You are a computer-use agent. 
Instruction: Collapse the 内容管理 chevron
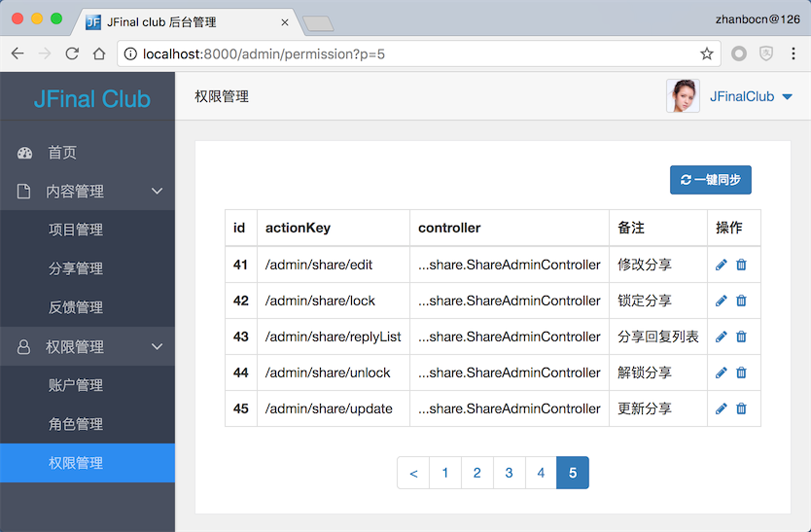point(158,191)
